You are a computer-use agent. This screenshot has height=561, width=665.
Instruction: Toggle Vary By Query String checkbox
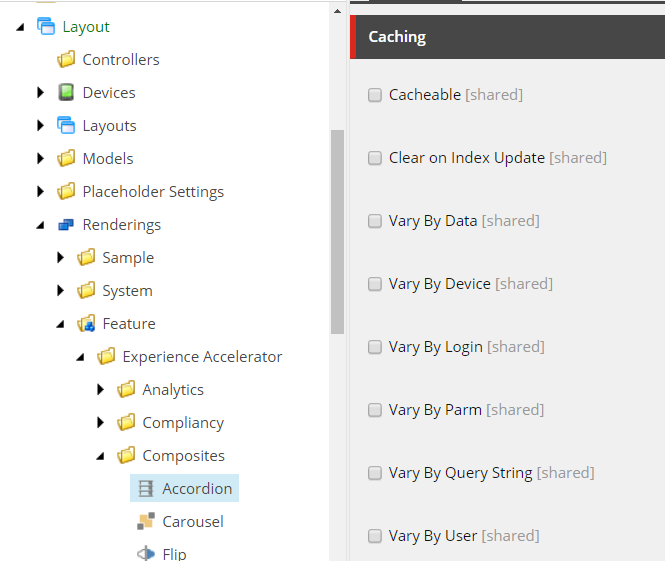[374, 473]
